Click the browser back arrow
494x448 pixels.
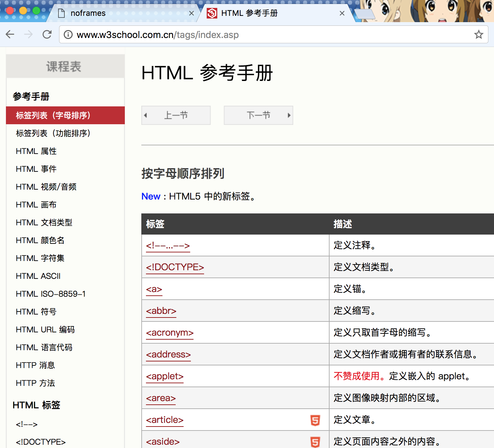10,34
